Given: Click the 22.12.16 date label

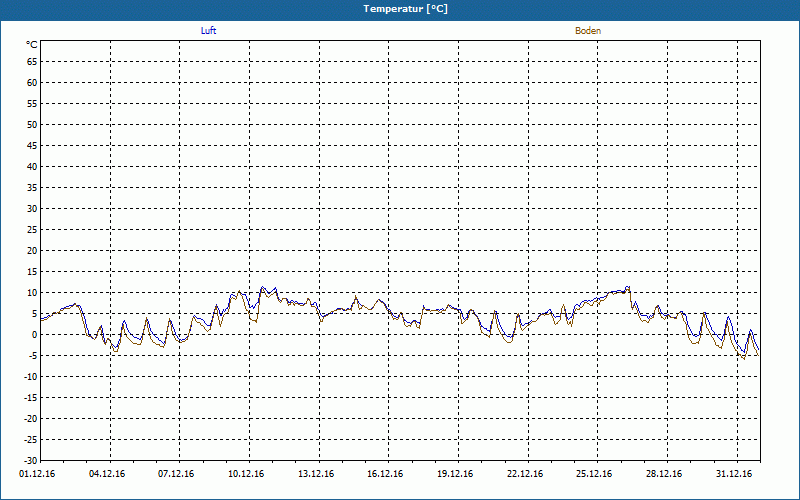Looking at the screenshot, I should tap(526, 474).
